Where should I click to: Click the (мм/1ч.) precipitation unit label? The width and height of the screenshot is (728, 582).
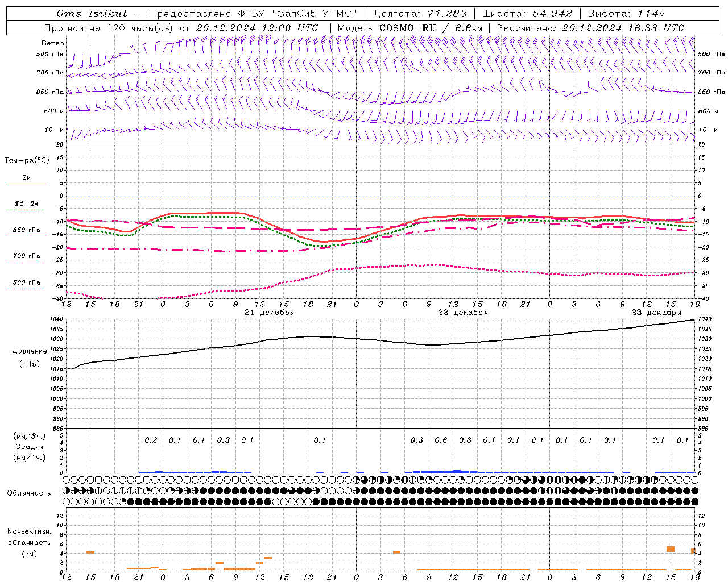tap(30, 458)
